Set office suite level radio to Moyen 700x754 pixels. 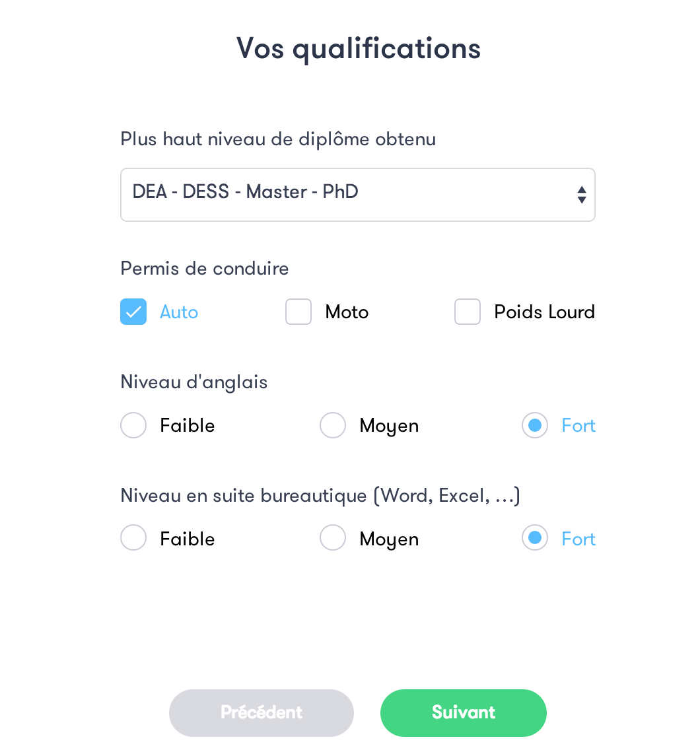tap(333, 539)
